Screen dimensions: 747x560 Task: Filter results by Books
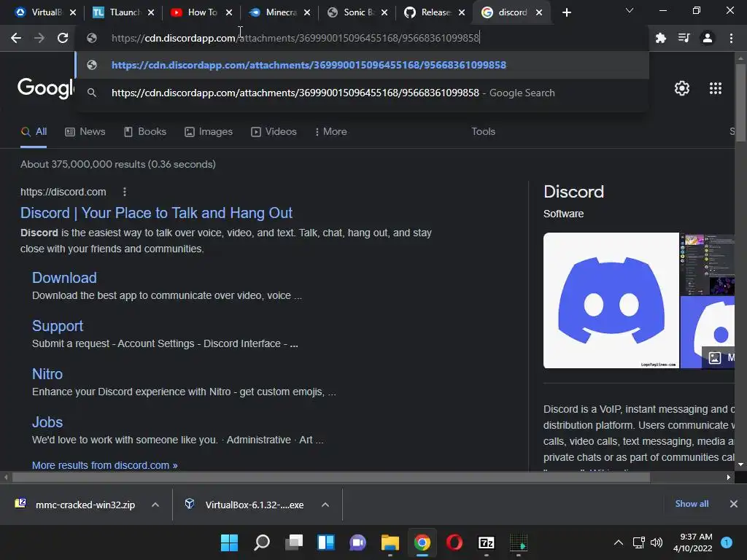pyautogui.click(x=145, y=132)
